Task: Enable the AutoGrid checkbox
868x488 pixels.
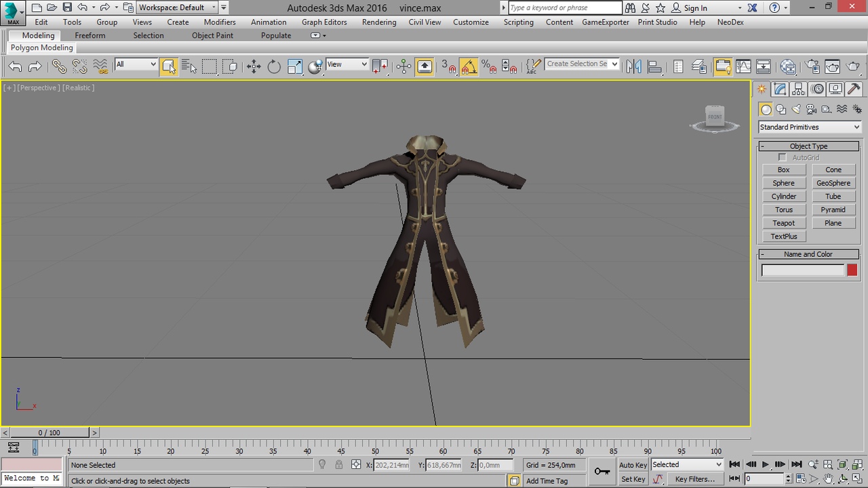Action: pos(783,157)
